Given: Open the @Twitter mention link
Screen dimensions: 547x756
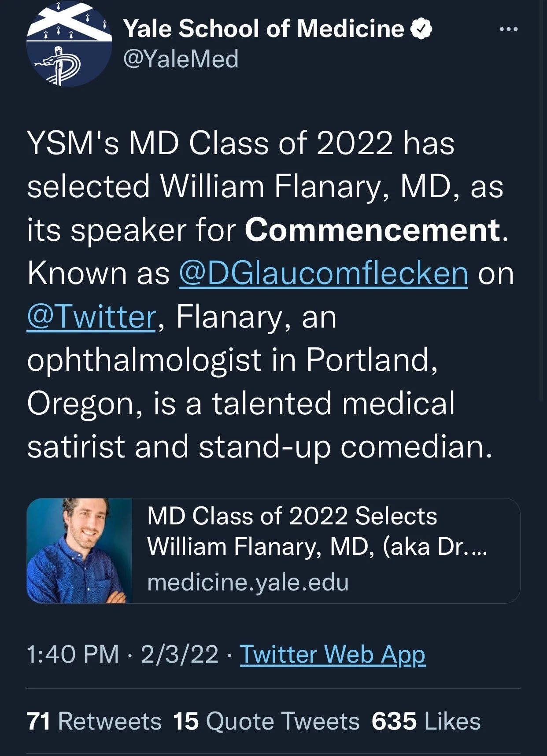Looking at the screenshot, I should [x=92, y=317].
